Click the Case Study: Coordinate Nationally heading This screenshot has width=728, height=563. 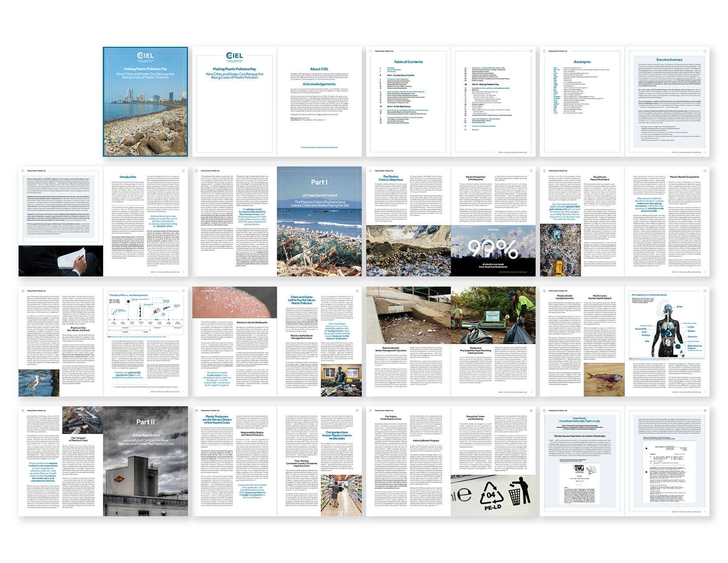tap(580, 419)
